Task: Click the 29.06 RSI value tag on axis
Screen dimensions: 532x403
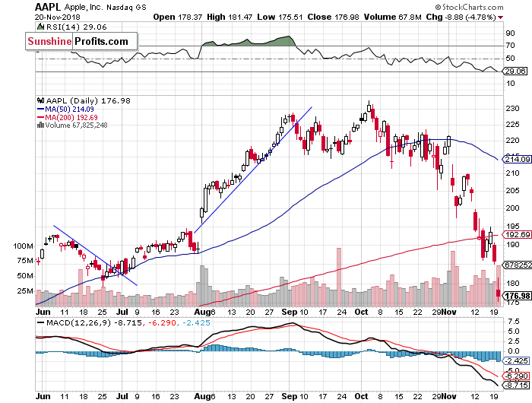Action: click(x=515, y=71)
